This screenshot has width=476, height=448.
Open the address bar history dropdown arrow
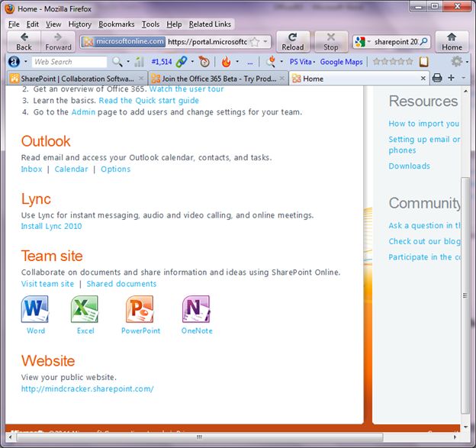pyautogui.click(x=265, y=42)
